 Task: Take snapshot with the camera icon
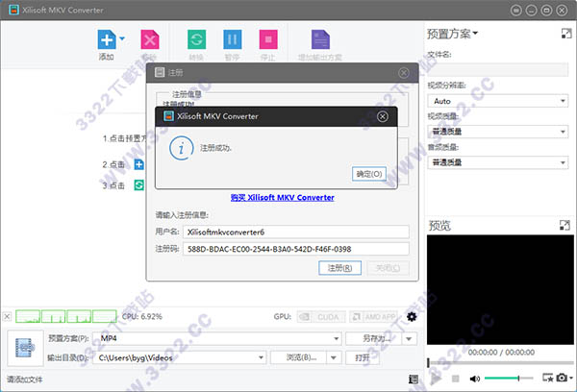tap(562, 378)
